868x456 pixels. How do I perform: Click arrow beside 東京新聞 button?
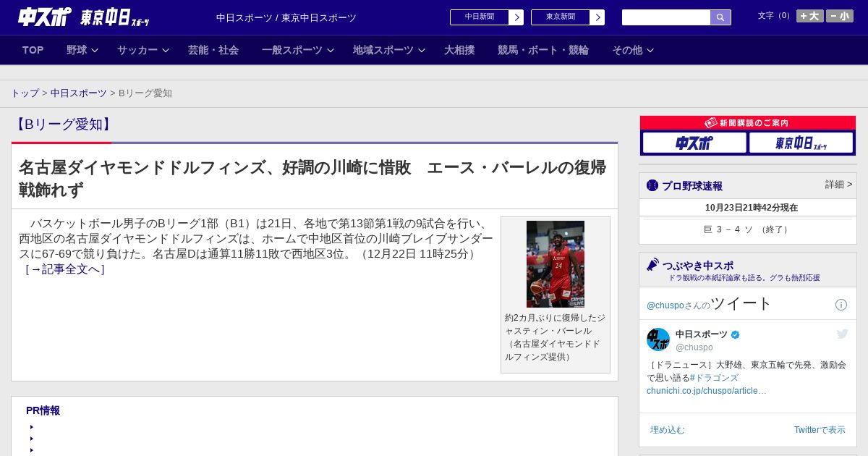(x=597, y=17)
